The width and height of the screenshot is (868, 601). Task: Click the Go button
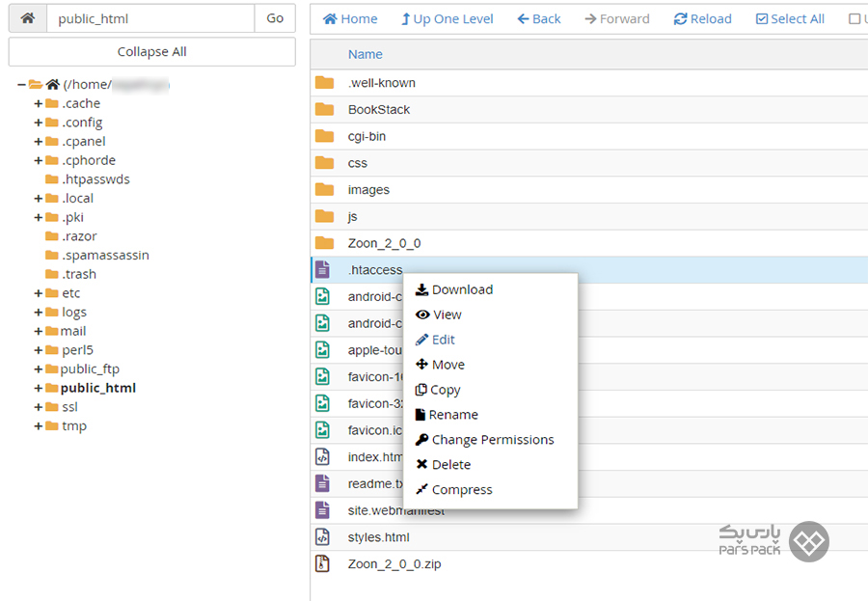tap(275, 18)
